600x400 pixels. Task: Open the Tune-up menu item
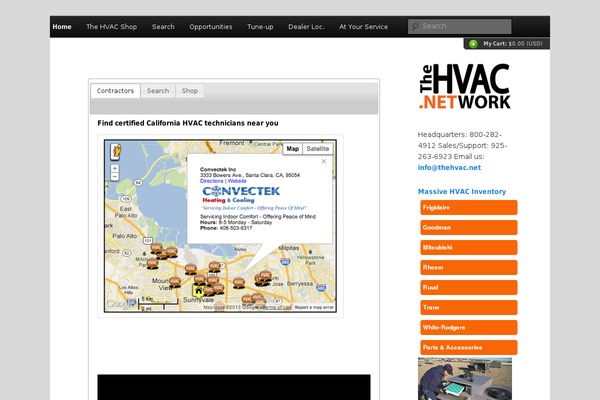[260, 27]
